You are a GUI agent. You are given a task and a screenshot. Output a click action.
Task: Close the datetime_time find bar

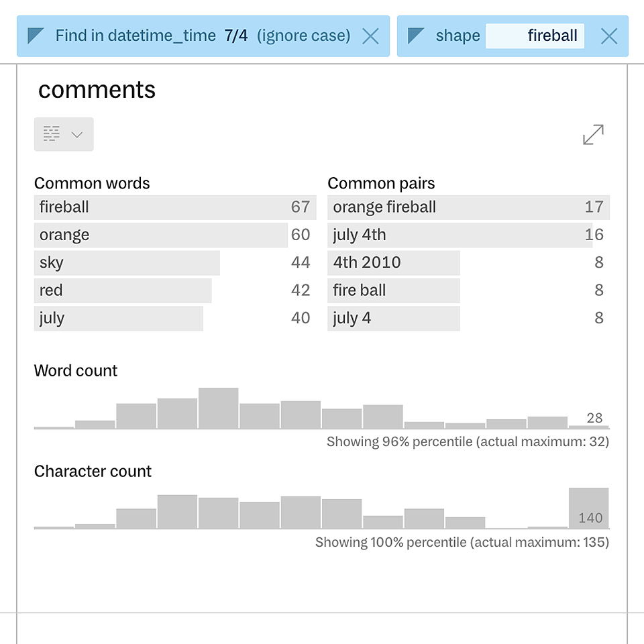[x=370, y=36]
